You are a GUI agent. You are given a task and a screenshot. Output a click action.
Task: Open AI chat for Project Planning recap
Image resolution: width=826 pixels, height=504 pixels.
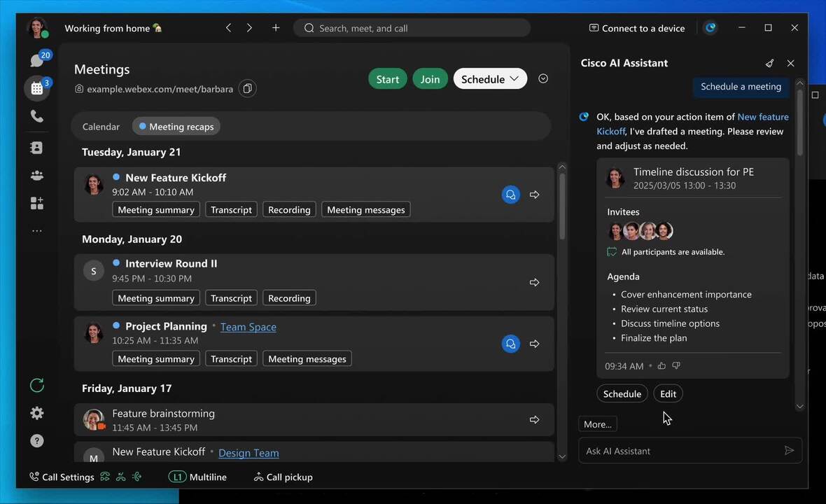510,344
